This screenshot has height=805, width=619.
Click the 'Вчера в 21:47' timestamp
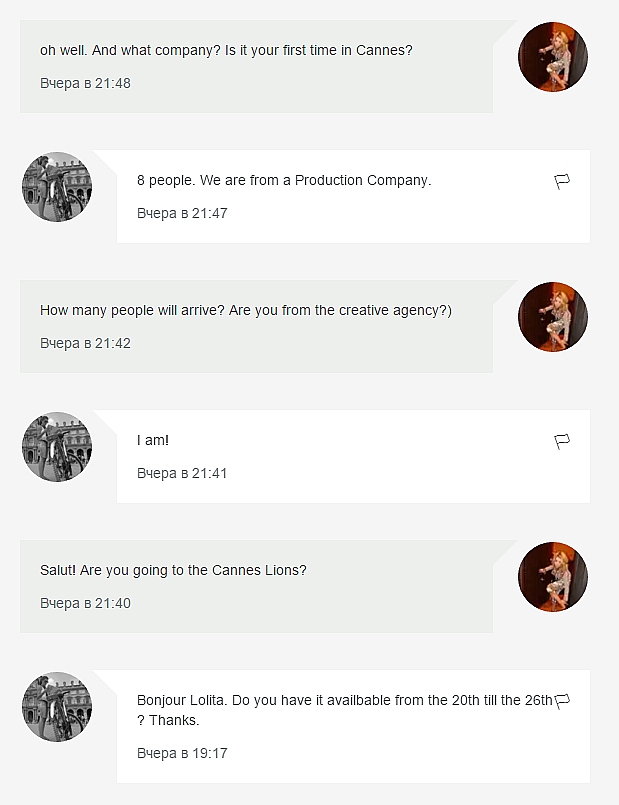tap(182, 213)
